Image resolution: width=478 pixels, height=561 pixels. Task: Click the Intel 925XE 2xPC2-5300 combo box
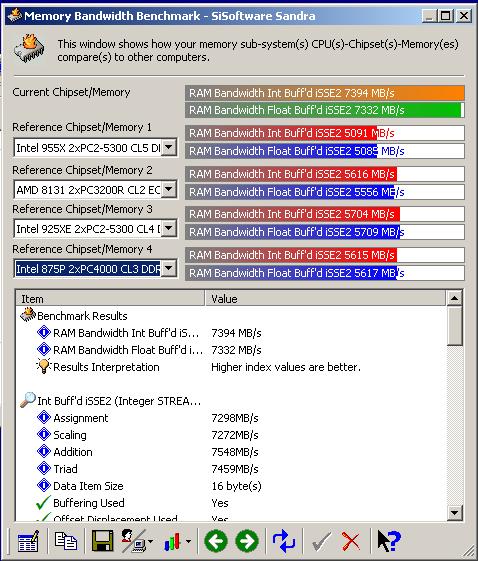pos(95,228)
